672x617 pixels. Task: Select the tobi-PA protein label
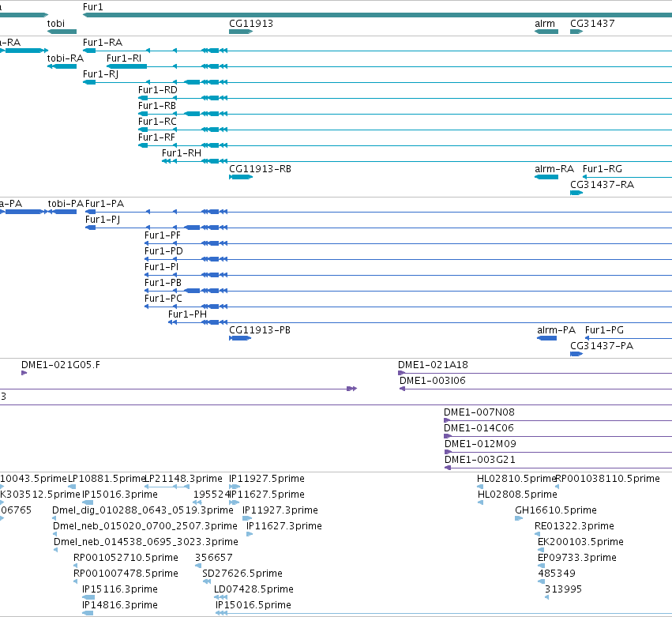tap(66, 204)
